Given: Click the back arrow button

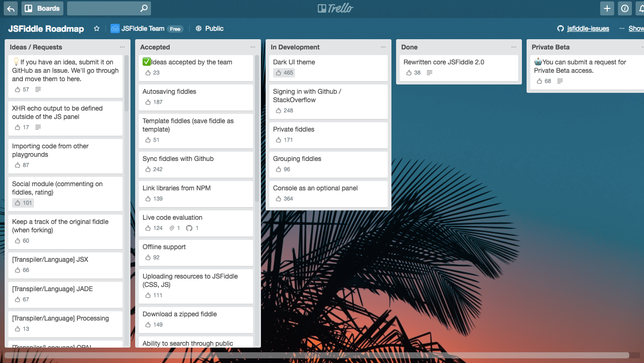Looking at the screenshot, I should pyautogui.click(x=11, y=8).
